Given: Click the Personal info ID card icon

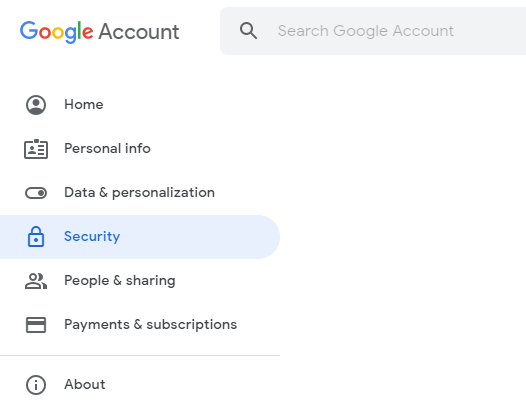Looking at the screenshot, I should (x=36, y=149).
